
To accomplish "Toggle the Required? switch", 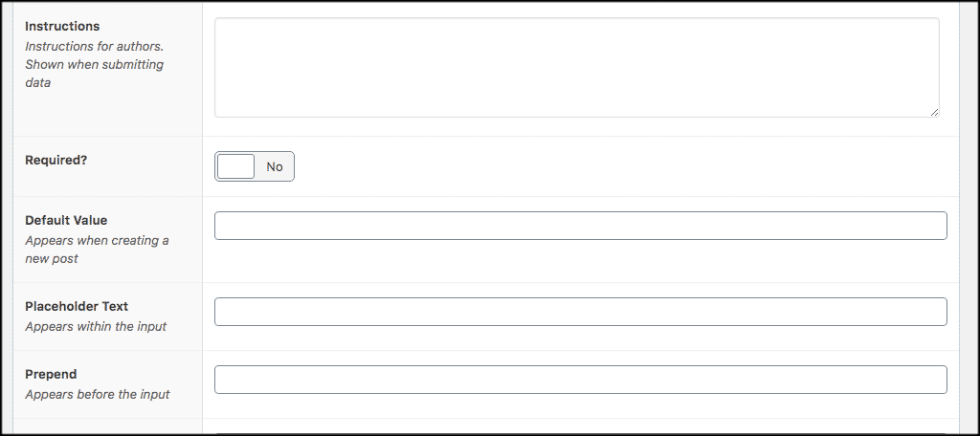I will click(255, 166).
